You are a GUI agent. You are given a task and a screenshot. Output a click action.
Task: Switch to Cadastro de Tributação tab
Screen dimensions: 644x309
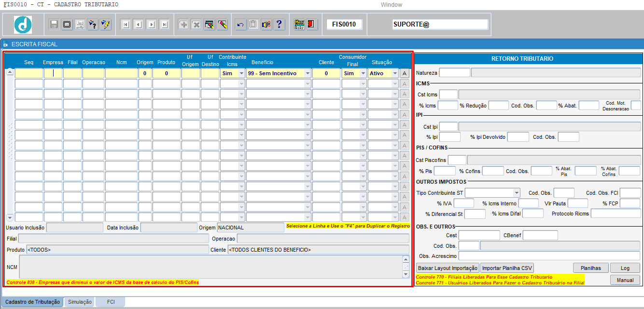(32, 302)
